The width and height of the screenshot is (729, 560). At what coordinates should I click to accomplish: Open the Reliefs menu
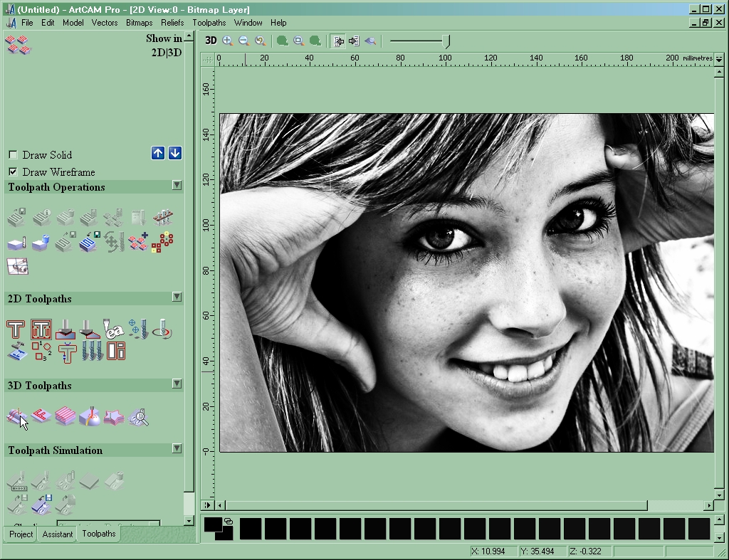click(172, 22)
